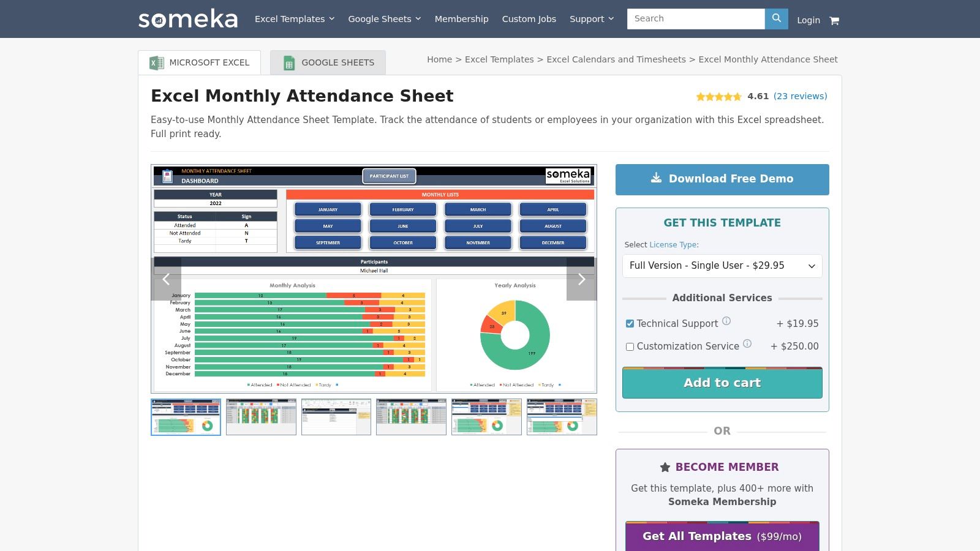This screenshot has width=980, height=551.
Task: Open the Membership menu item
Action: tap(461, 19)
